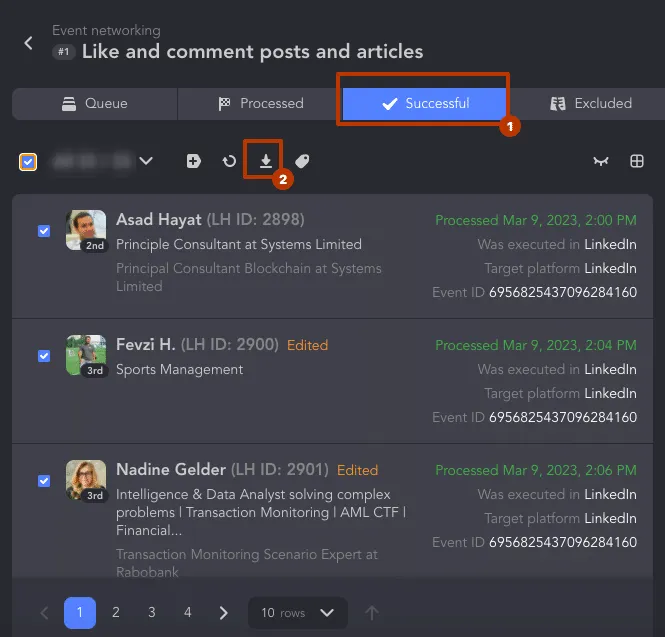Click 'Sports Management' headline text
665x637 pixels.
[x=179, y=369]
